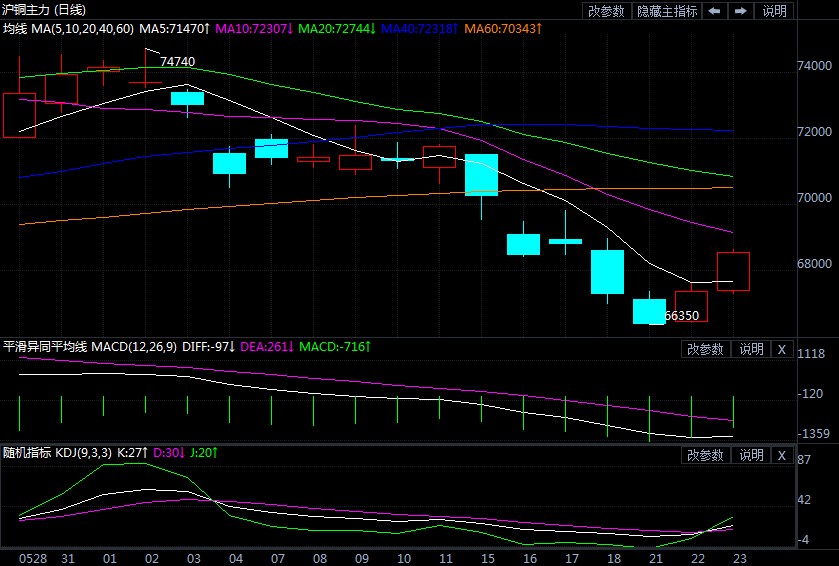
Task: Click 说明 in the KDJ panel
Action: click(751, 455)
